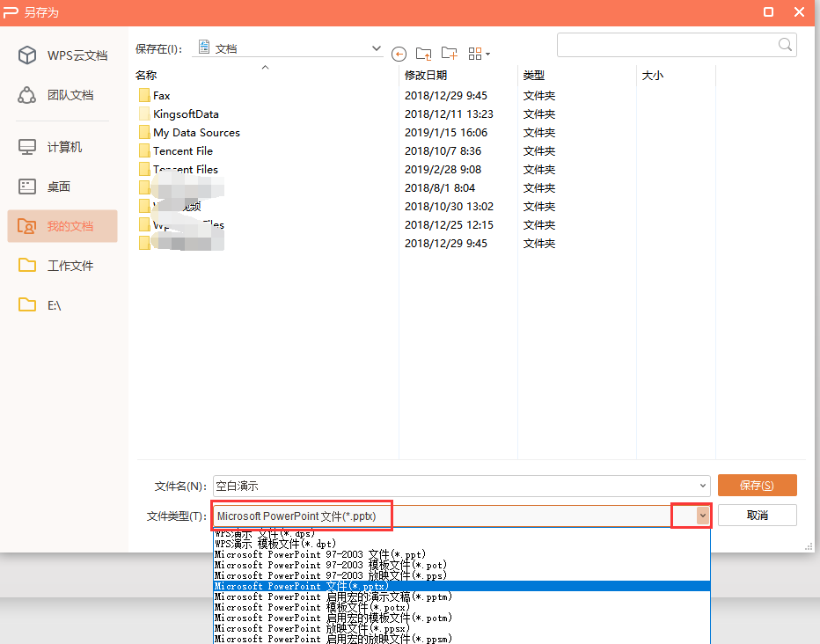Image resolution: width=820 pixels, height=644 pixels.
Task: Click the 保存 button
Action: 757,486
